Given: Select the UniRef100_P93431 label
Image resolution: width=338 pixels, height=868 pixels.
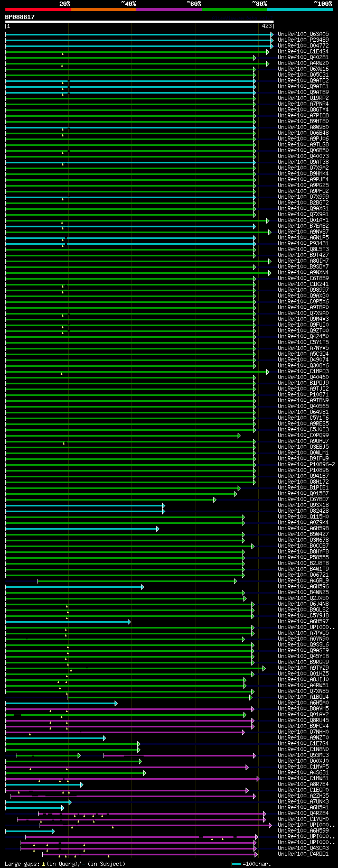Looking at the screenshot, I should click(303, 244).
